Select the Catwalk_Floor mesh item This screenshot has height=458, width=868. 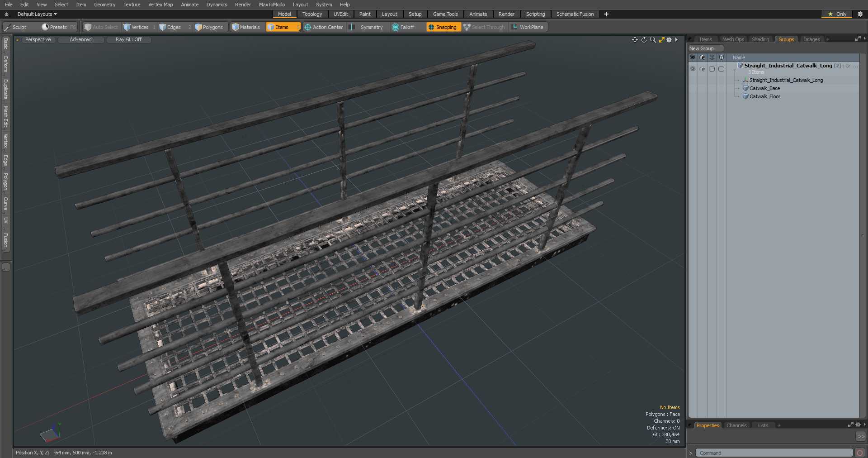(x=764, y=96)
